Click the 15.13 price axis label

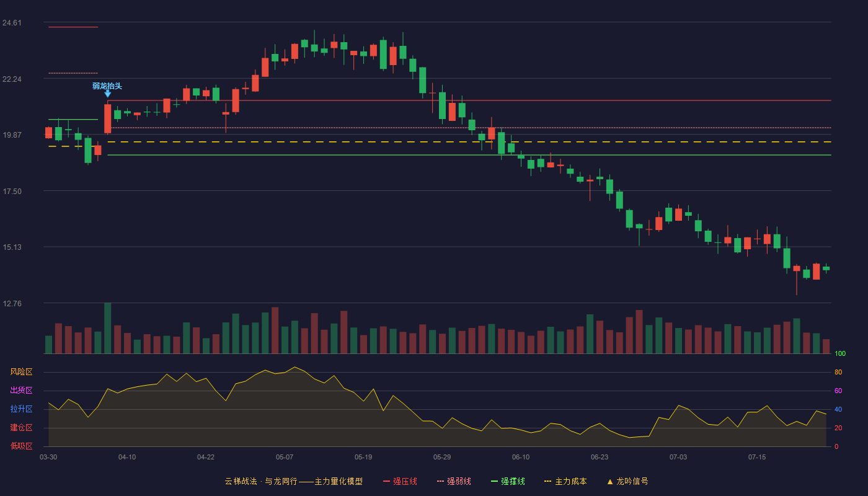click(12, 247)
